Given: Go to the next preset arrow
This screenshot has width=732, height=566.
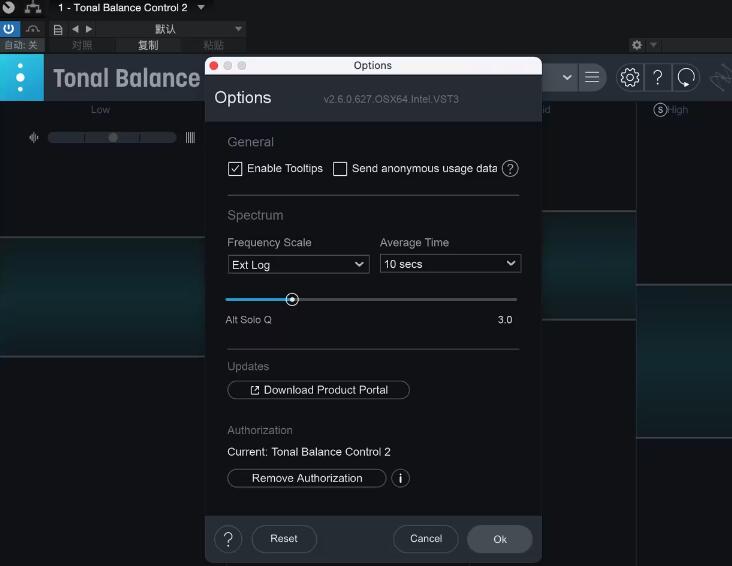Looking at the screenshot, I should 89,29.
